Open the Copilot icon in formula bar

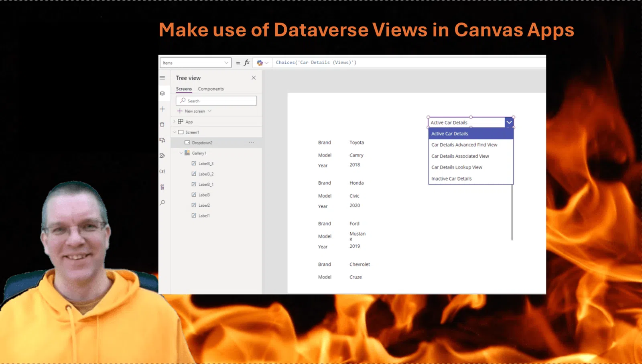[260, 63]
